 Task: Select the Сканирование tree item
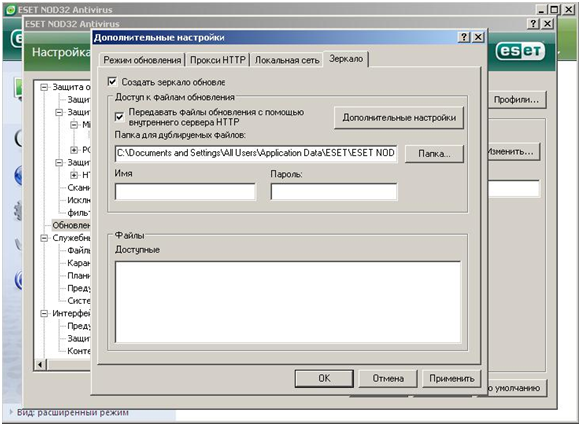pos(79,187)
